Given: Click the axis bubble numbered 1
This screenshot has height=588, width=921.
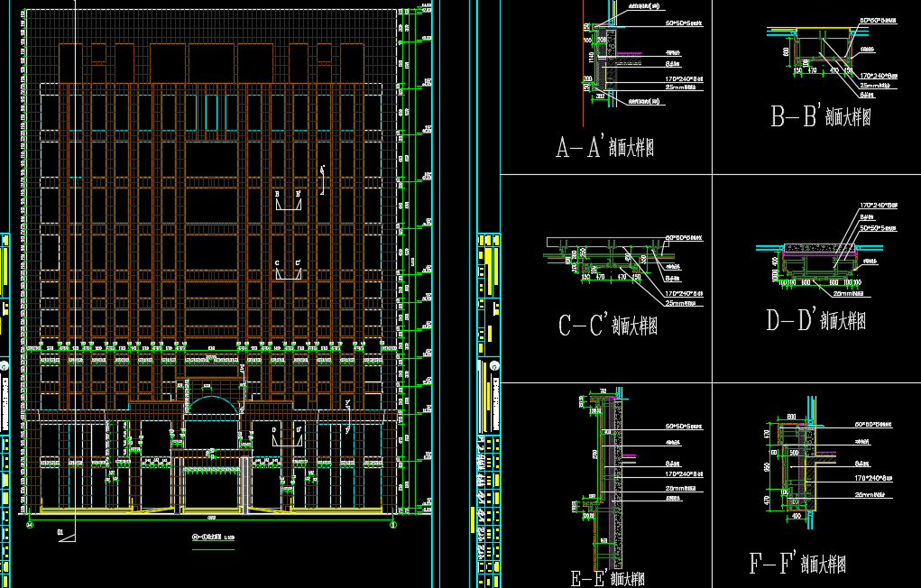Looking at the screenshot, I should coord(393,523).
